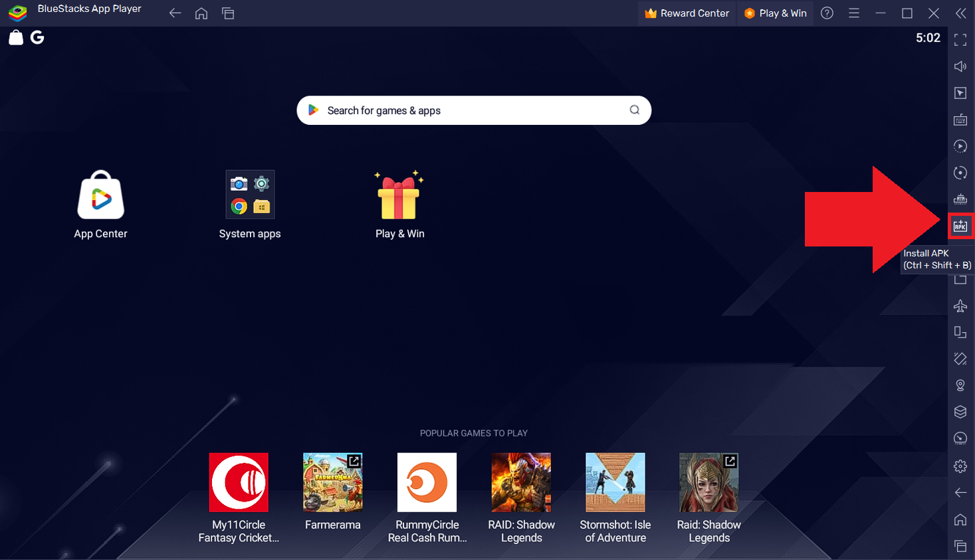The width and height of the screenshot is (975, 560).
Task: Open Play & Win from the title bar
Action: tap(776, 13)
